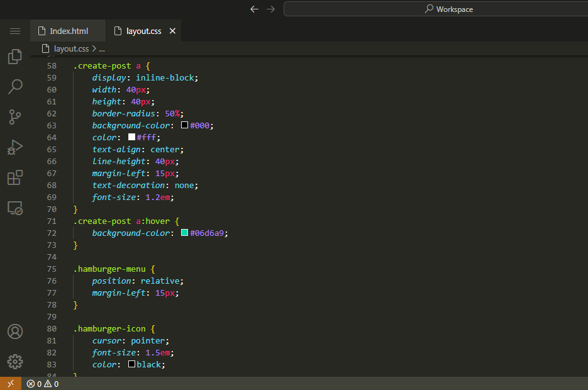Expand the breadcrumb ellipsis symbol
This screenshot has width=588, height=390.
tap(102, 48)
